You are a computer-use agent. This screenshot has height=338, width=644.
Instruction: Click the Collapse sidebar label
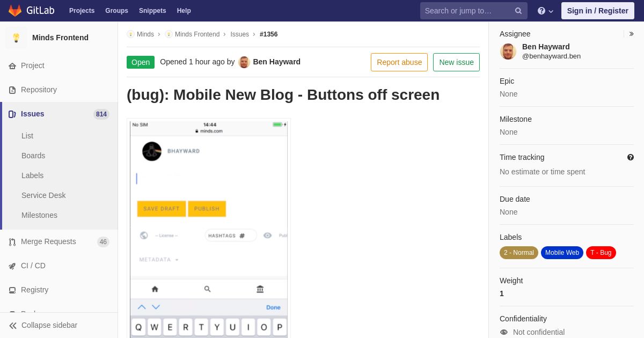pyautogui.click(x=49, y=325)
